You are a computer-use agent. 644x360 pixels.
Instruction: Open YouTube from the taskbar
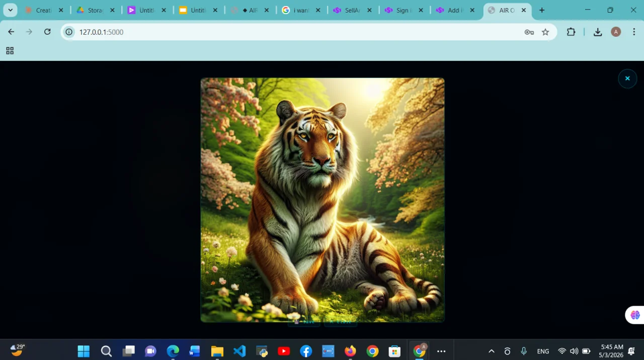284,351
